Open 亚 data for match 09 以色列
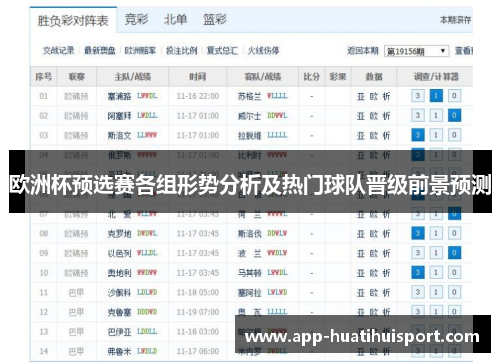Image resolution: width=500 pixels, height=362 pixels. (361, 254)
